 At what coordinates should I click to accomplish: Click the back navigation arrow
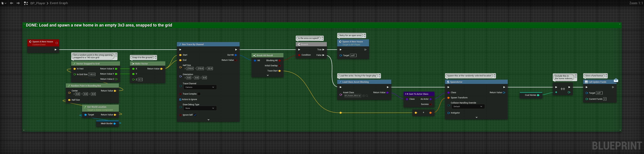tap(12, 3)
